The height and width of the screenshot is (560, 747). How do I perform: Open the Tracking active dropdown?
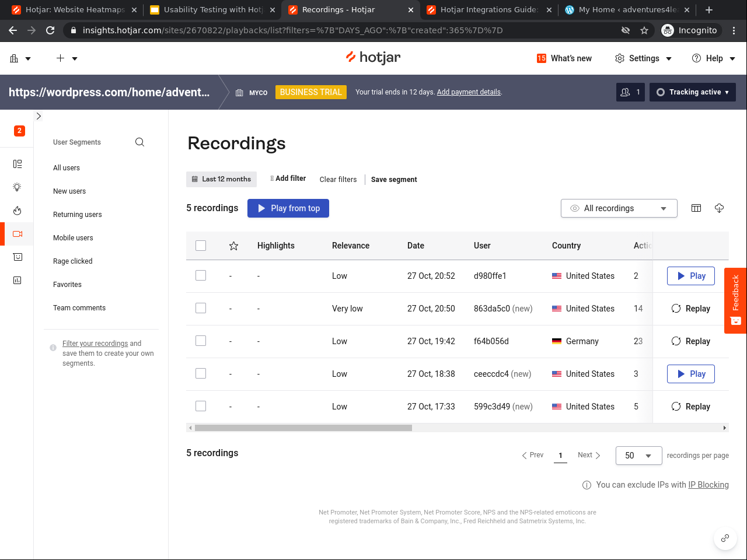(692, 92)
